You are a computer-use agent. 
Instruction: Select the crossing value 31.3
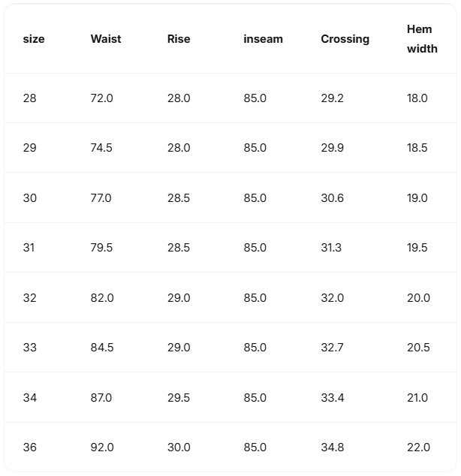coord(331,248)
